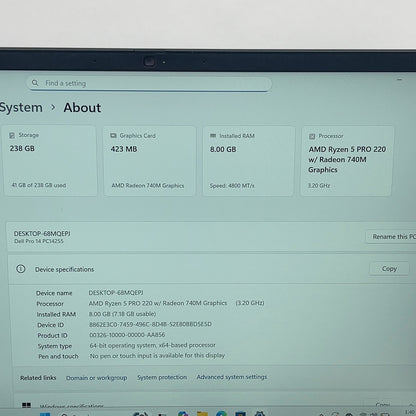Image resolution: width=416 pixels, height=416 pixels.
Task: Click '64-bit operating system' System type value
Action: tap(152, 345)
